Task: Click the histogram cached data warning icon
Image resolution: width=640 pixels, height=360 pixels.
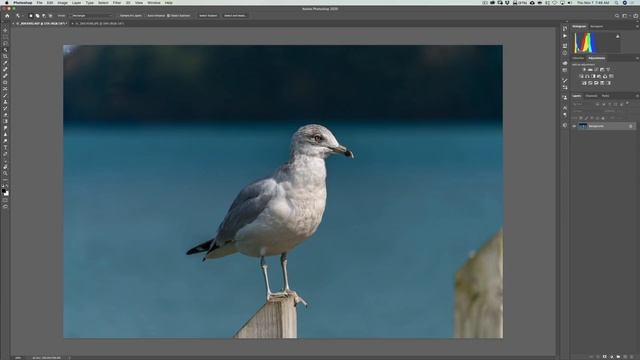Action: click(x=618, y=36)
